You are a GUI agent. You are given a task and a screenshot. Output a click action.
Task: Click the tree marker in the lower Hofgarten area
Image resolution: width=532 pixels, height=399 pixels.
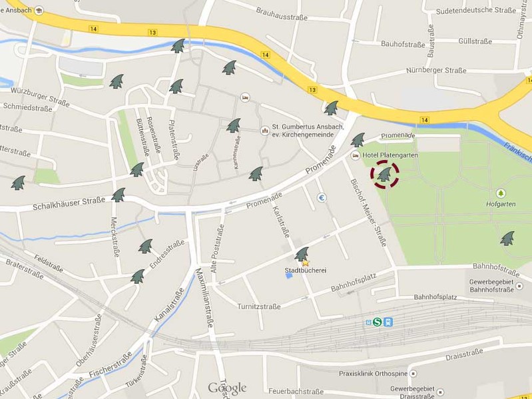click(x=507, y=238)
